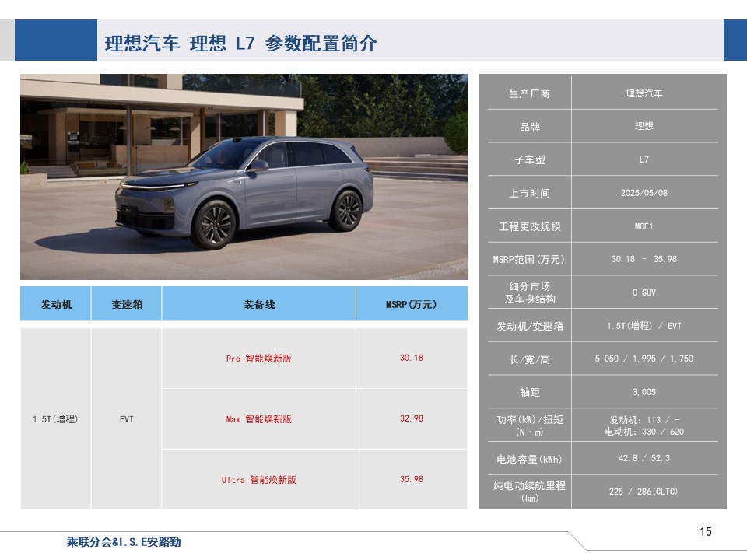Select the price value 35.98 in left table
The height and width of the screenshot is (560, 747).
point(412,479)
